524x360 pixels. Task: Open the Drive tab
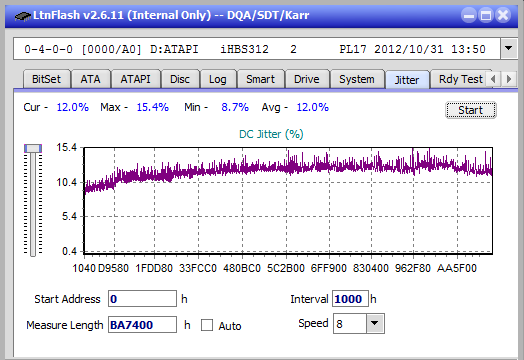(x=307, y=79)
